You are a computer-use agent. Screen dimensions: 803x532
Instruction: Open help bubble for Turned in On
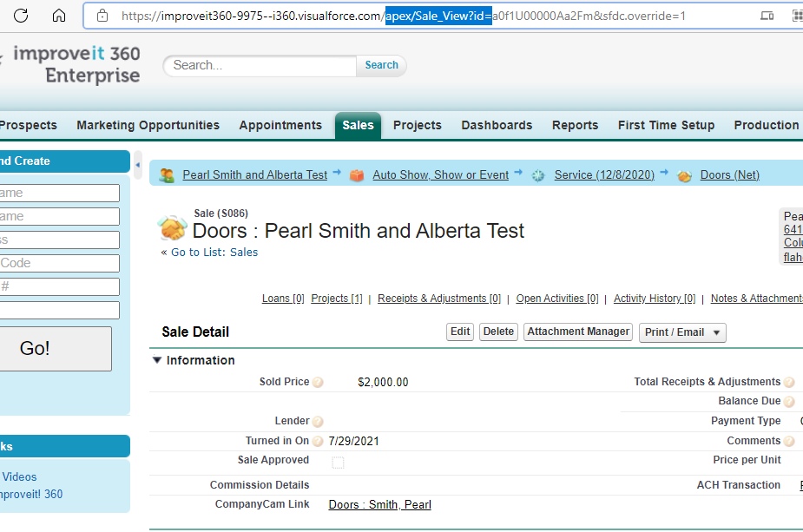[x=318, y=441]
